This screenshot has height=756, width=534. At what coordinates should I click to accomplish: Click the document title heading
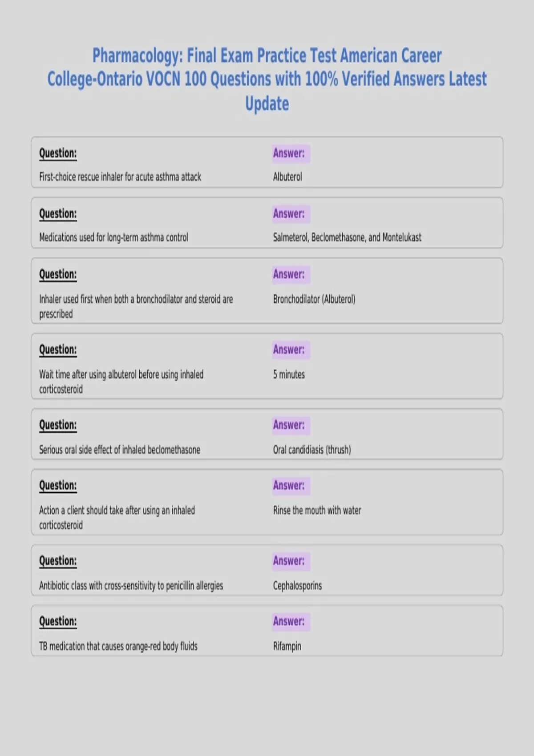[267, 80]
